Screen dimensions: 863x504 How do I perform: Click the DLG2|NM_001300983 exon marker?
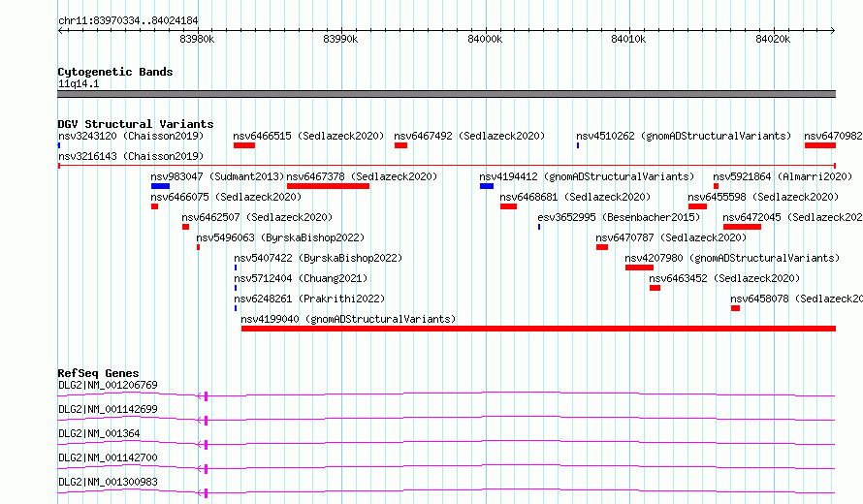point(206,493)
